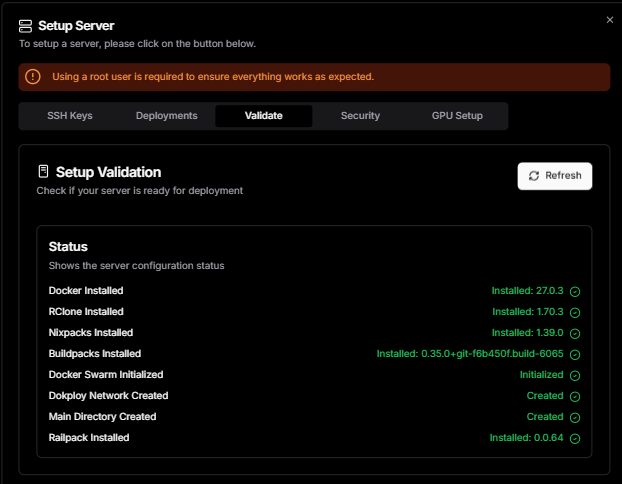Close the Setup Server dialog

pyautogui.click(x=610, y=19)
